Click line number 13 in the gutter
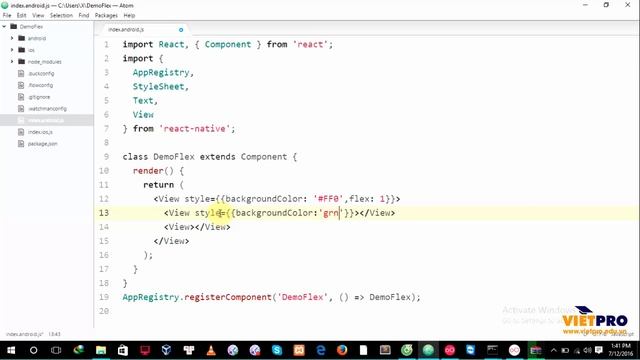 [104, 213]
